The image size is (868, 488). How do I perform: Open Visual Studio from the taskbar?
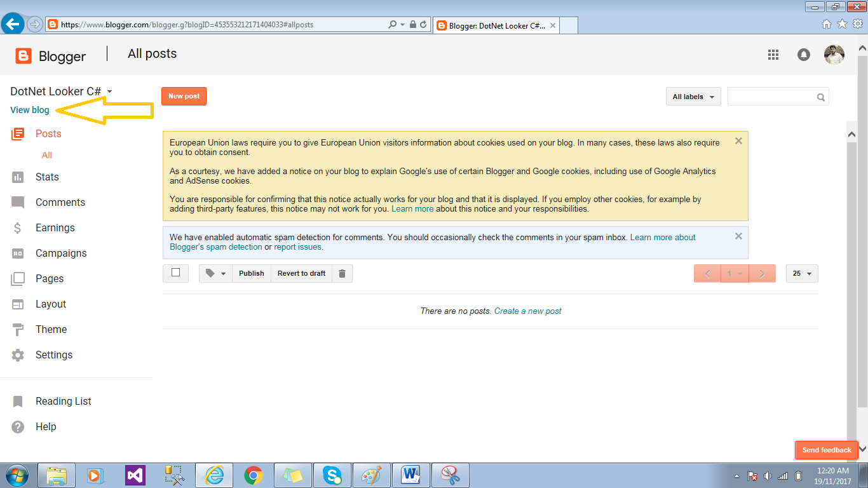click(x=135, y=475)
